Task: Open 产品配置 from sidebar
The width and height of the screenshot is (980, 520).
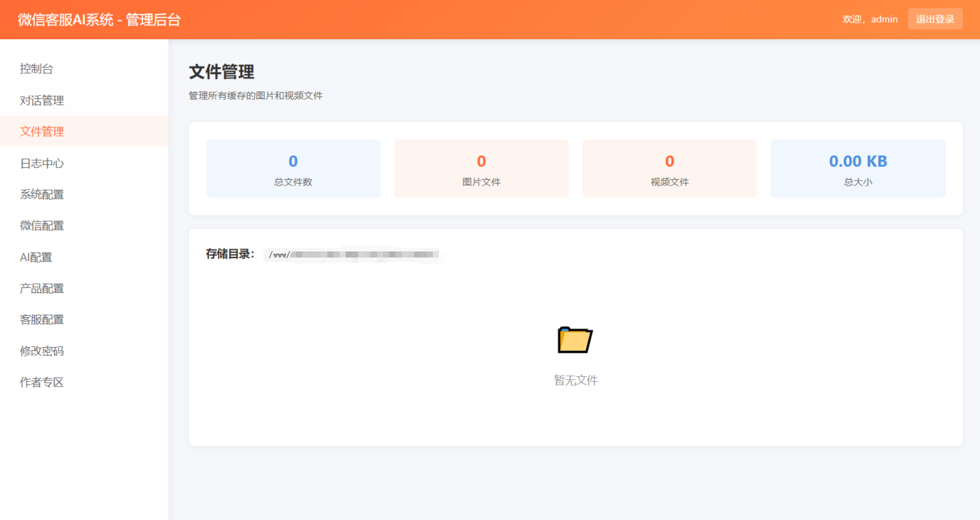Action: (42, 288)
